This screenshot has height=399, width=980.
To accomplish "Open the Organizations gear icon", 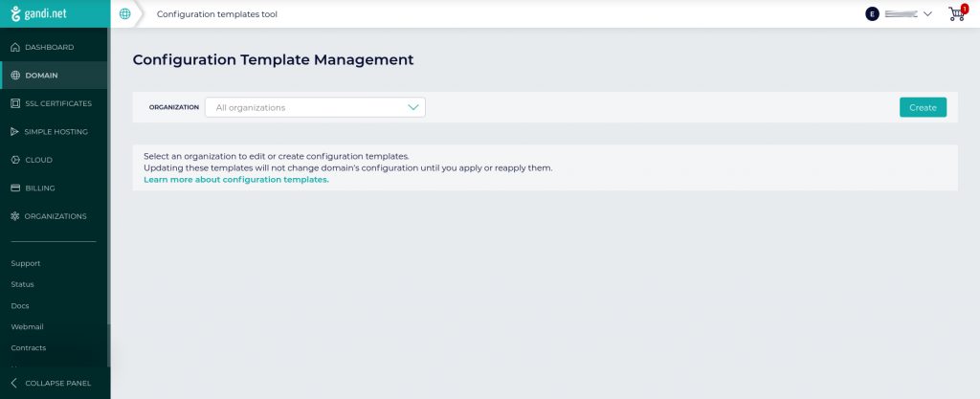I will click(14, 216).
